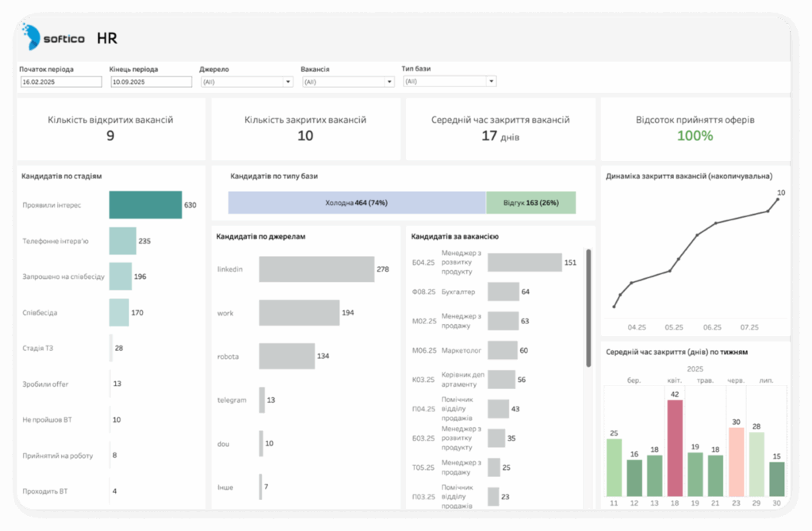Select the robota source bar
This screenshot has width=812, height=531.
[286, 357]
